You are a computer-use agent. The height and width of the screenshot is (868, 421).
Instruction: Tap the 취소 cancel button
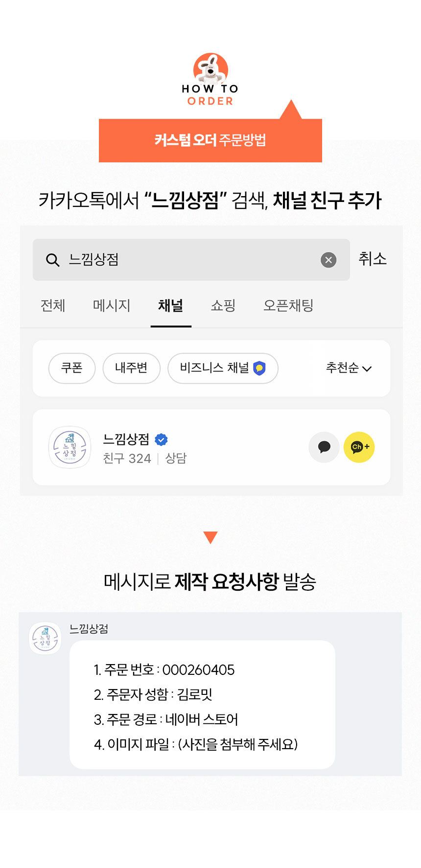pyautogui.click(x=373, y=259)
